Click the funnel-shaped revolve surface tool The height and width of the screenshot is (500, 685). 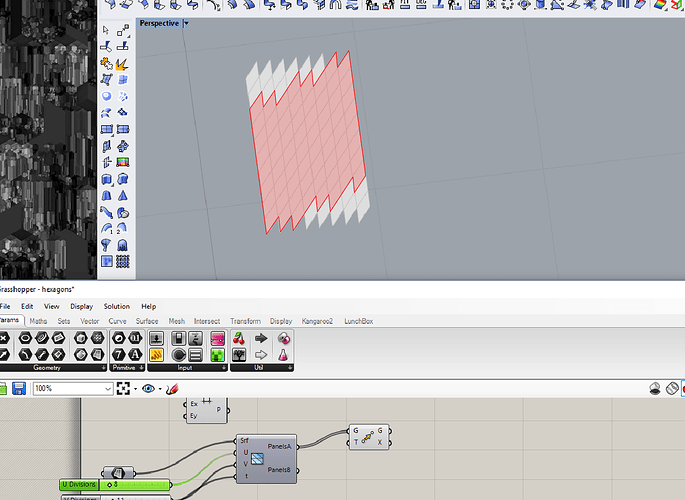(106, 245)
